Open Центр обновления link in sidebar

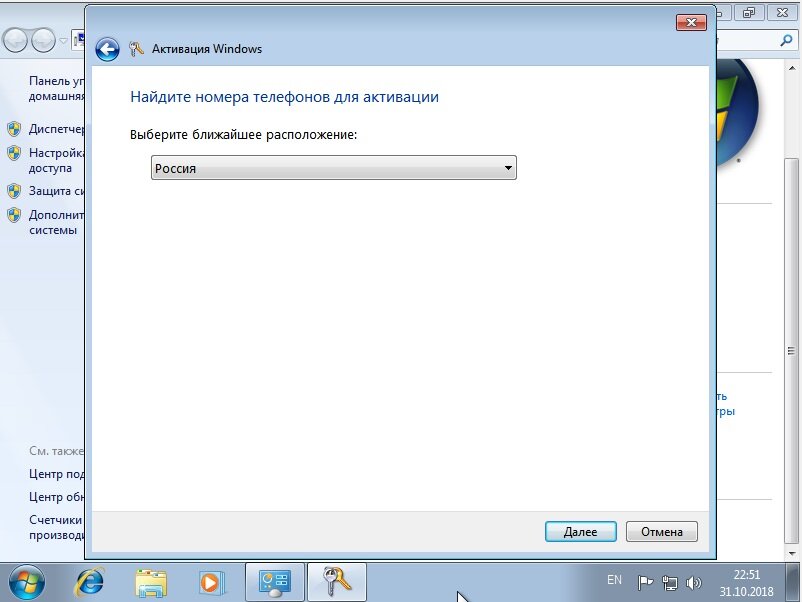[56, 497]
